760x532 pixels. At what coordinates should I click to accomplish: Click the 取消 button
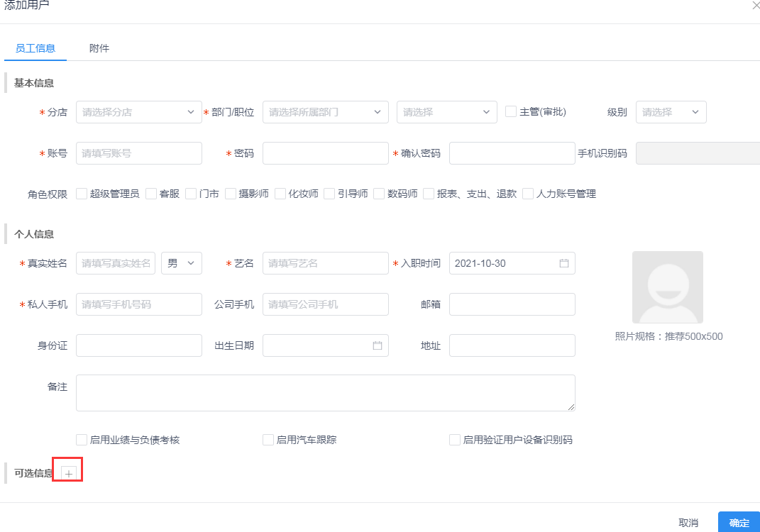(688, 522)
